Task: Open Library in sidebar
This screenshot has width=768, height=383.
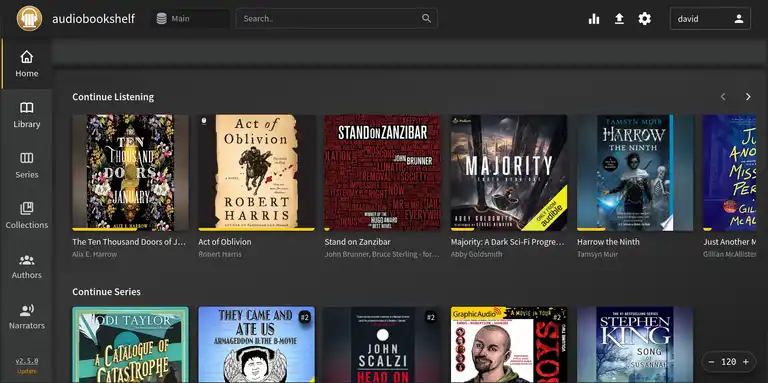Action: (x=26, y=115)
